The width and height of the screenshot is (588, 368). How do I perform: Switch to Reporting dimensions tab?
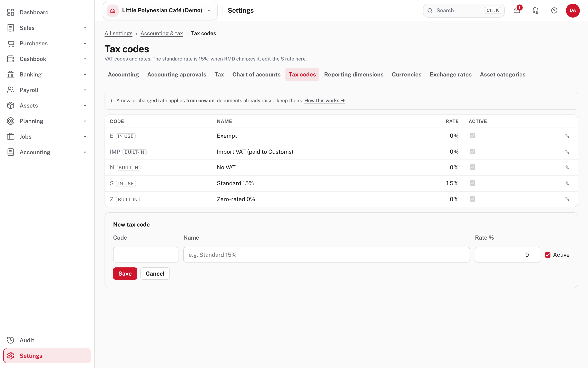(x=354, y=74)
